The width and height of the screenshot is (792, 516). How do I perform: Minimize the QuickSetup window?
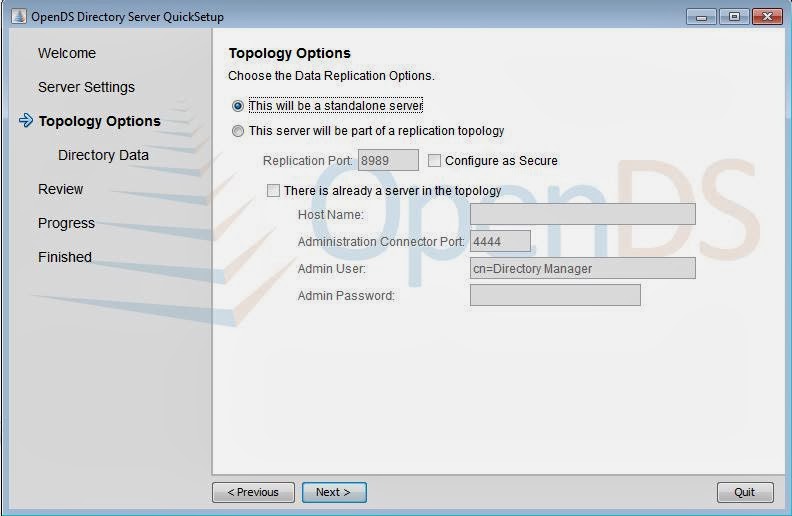point(701,17)
